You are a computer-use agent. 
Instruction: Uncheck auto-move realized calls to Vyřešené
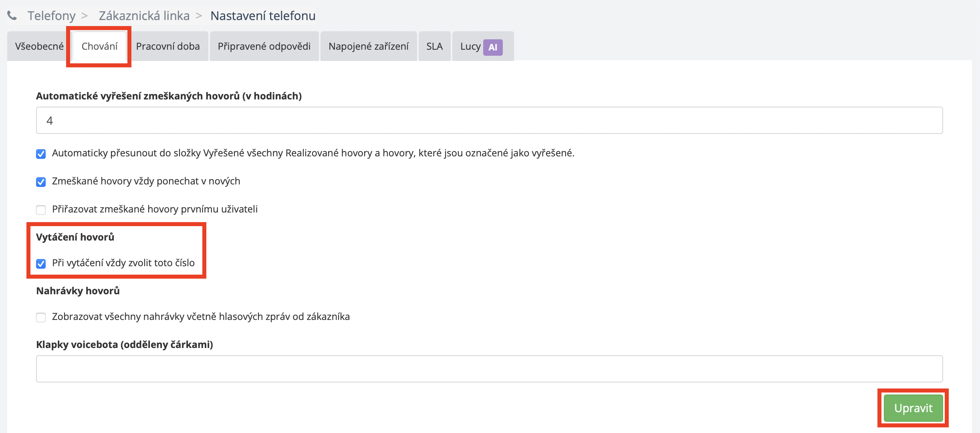point(41,154)
